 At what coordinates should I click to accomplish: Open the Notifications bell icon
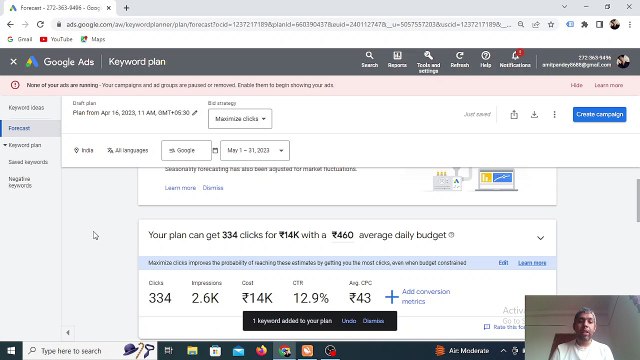[x=515, y=60]
